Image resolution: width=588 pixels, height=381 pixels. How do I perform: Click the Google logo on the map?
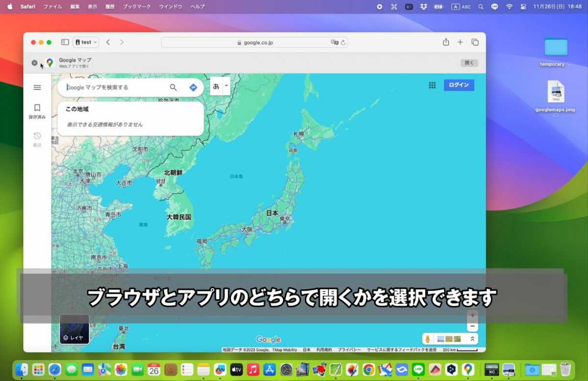(269, 339)
